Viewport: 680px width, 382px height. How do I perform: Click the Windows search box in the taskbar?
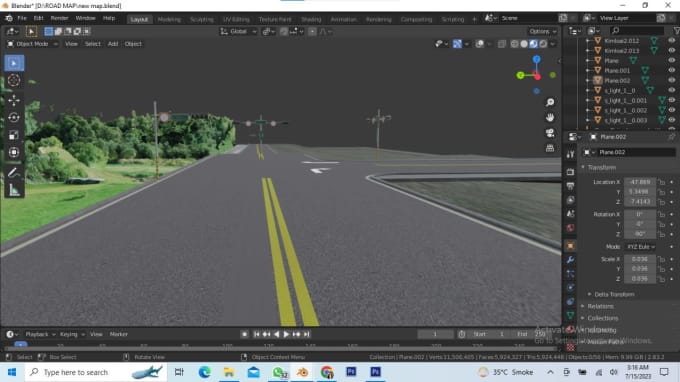(96, 372)
